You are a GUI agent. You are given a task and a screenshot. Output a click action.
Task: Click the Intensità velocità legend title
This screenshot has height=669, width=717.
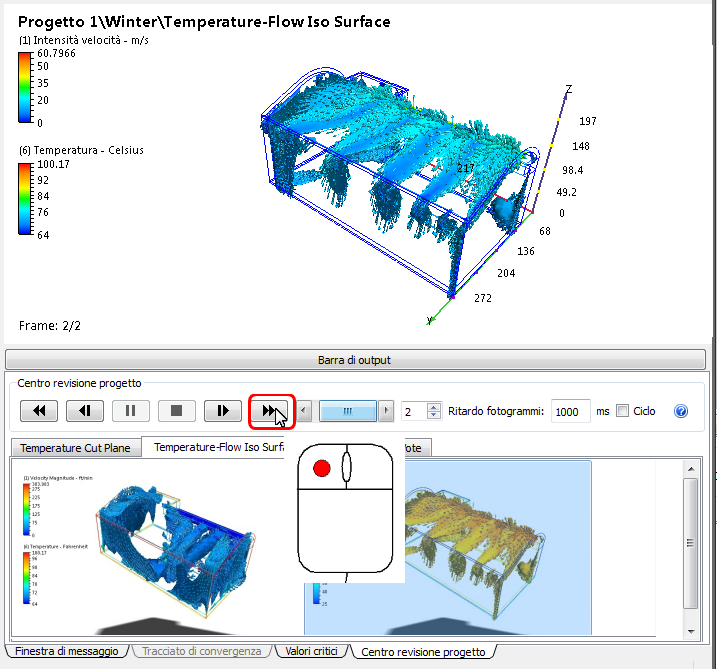pos(84,40)
